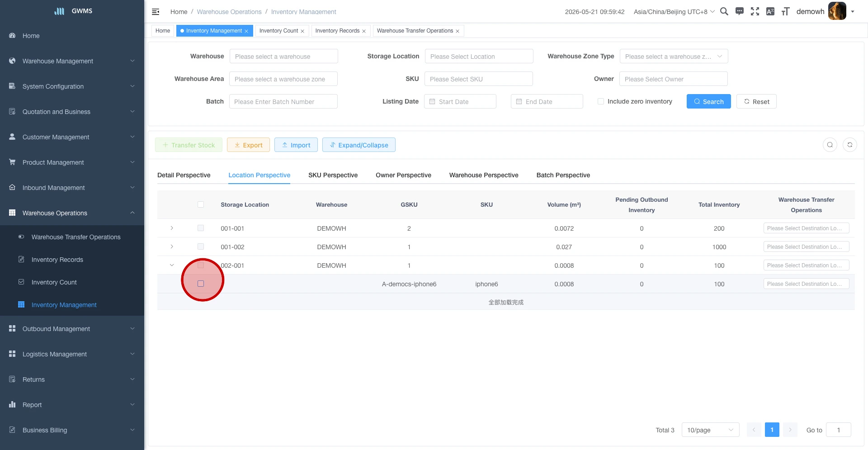Viewport: 868px width, 450px height.
Task: Close the Warehouse Transfer Operations tab
Action: point(458,31)
